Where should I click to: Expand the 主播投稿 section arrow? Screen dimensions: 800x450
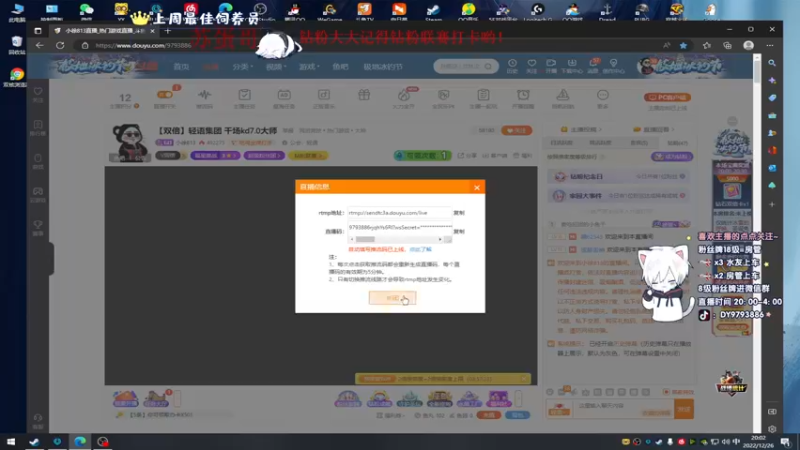601,130
